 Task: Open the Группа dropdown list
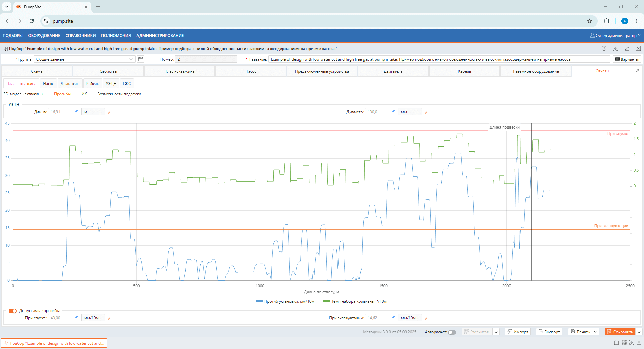point(131,59)
